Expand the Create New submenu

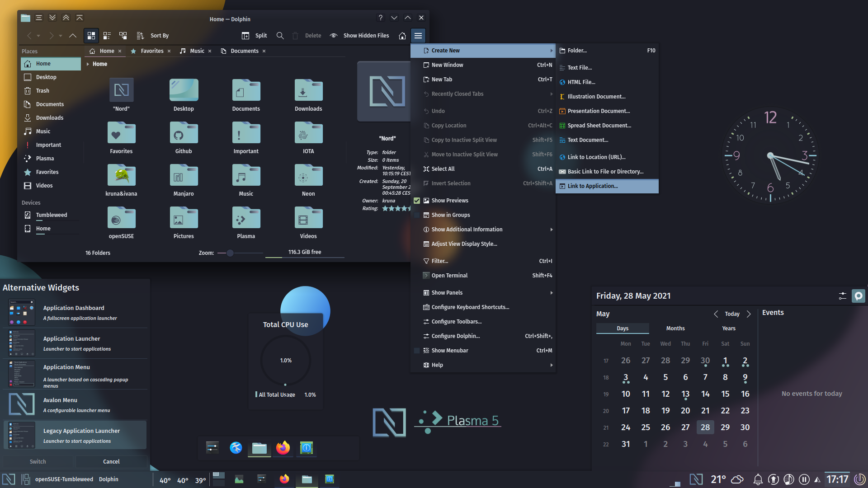(483, 51)
